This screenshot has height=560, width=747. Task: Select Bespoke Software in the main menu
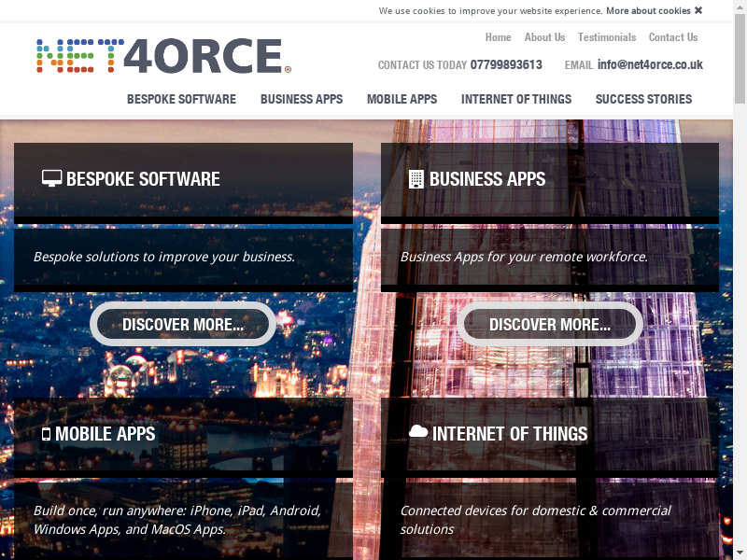coord(181,99)
